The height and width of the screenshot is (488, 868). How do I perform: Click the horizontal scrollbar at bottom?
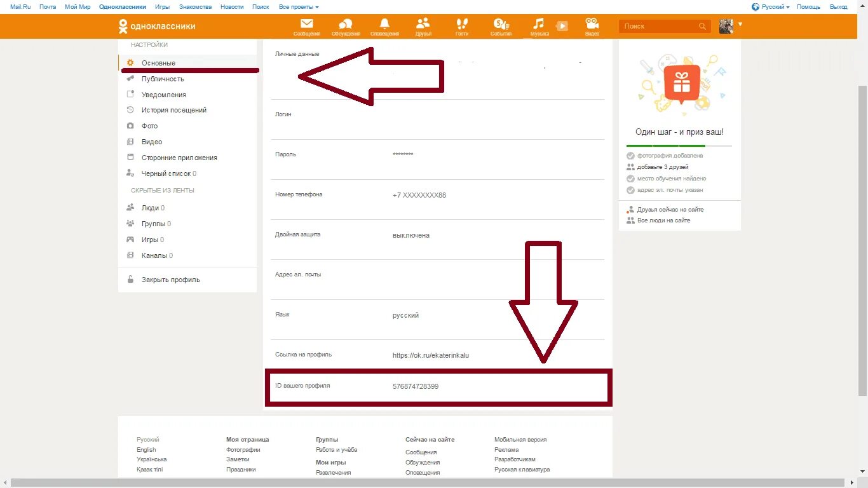(429, 483)
